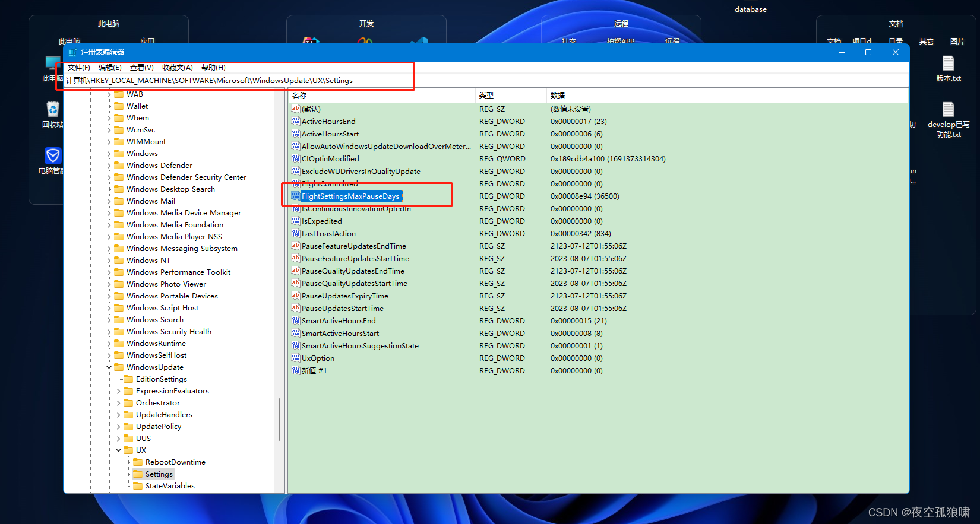Open the 收藏夹(A) menu
Screen dimensions: 980x524
(178, 68)
